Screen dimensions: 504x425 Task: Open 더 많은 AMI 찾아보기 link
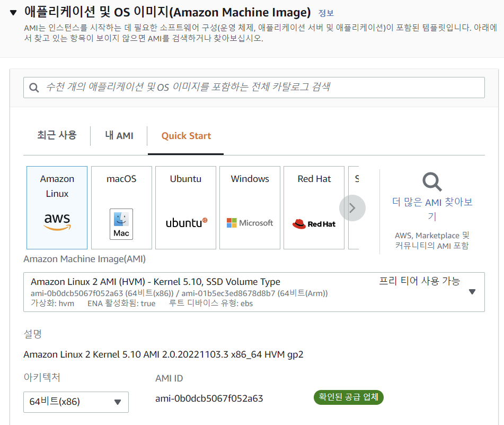[432, 209]
